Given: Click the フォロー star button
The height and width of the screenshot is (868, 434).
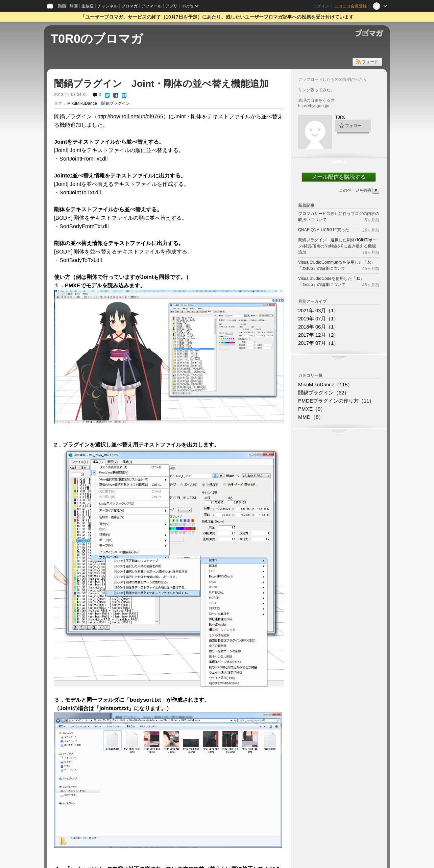Looking at the screenshot, I should pos(353,126).
